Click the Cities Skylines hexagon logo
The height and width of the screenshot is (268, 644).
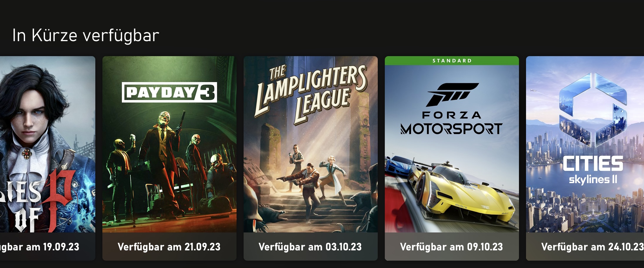click(x=593, y=110)
